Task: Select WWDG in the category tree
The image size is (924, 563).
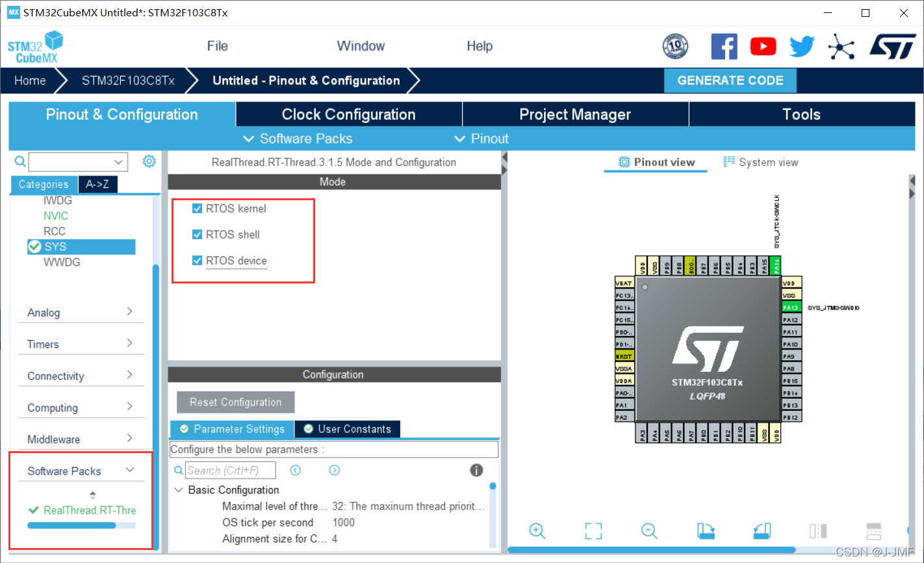Action: [x=62, y=262]
